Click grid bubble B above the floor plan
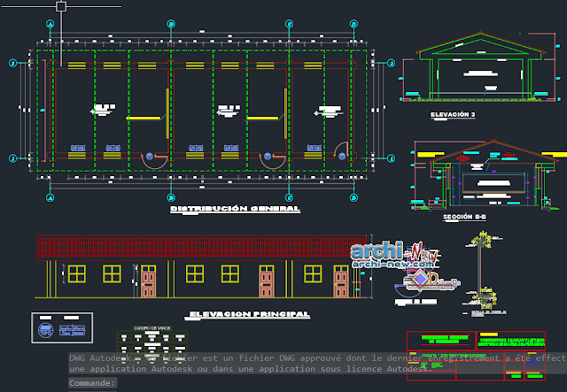567x392 pixels. click(x=171, y=24)
